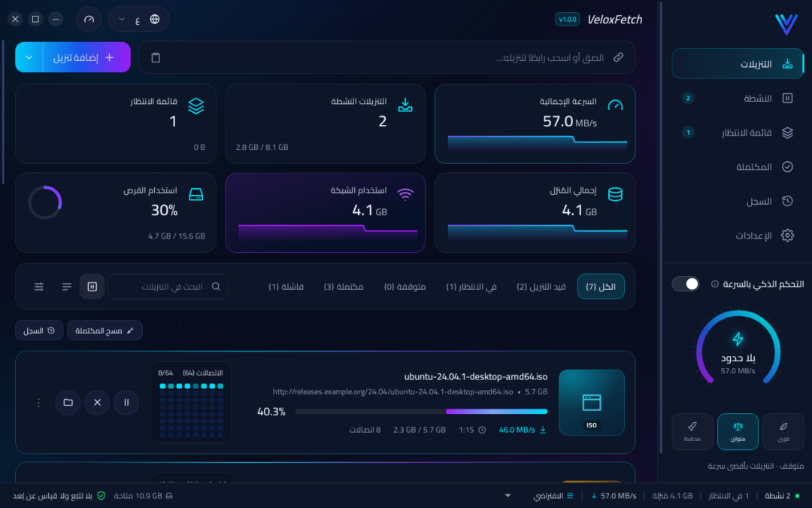812x508 pixels.
Task: Click the ubuntu ISO 40.3% progress bar
Action: (x=421, y=411)
